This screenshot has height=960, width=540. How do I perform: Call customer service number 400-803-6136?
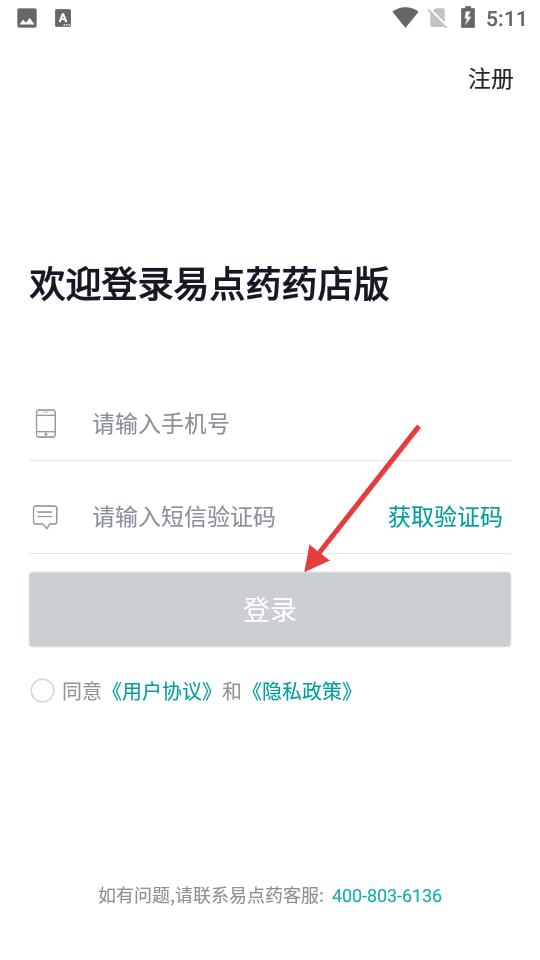point(386,896)
